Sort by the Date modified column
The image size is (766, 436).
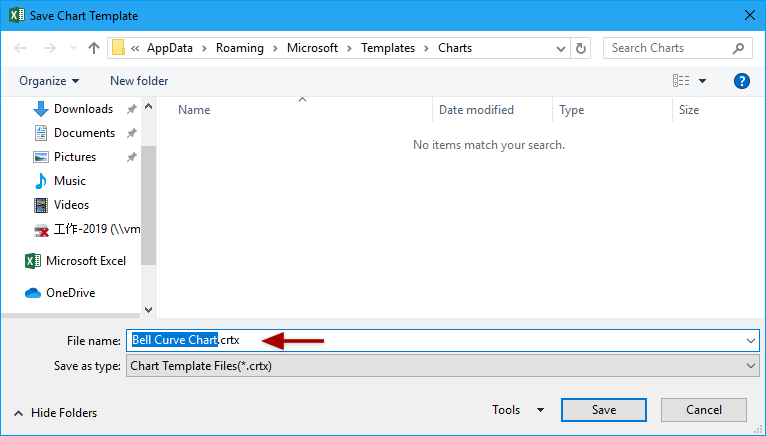pyautogui.click(x=476, y=110)
